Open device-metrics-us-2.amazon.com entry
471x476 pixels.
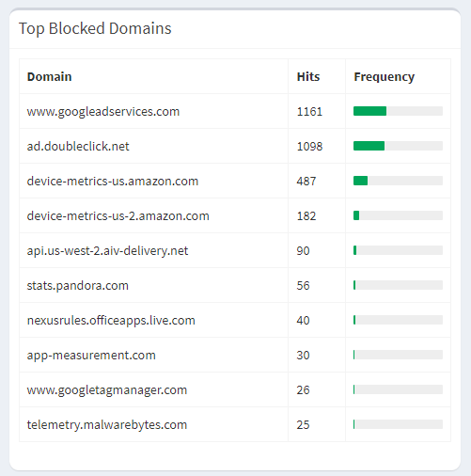point(118,215)
